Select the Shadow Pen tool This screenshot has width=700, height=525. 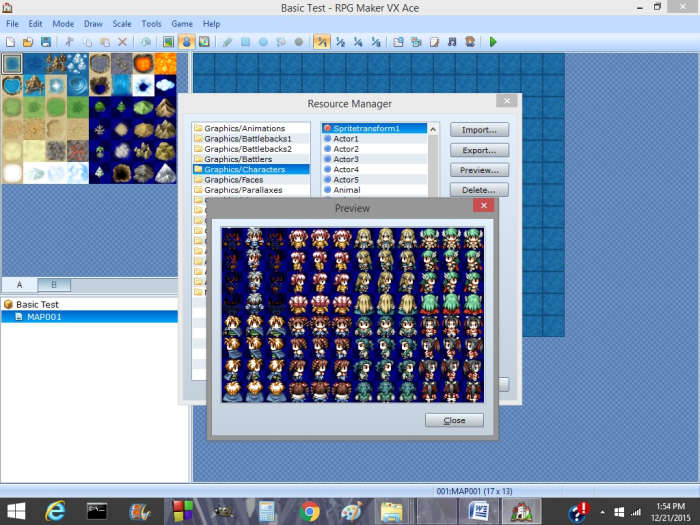click(x=299, y=42)
